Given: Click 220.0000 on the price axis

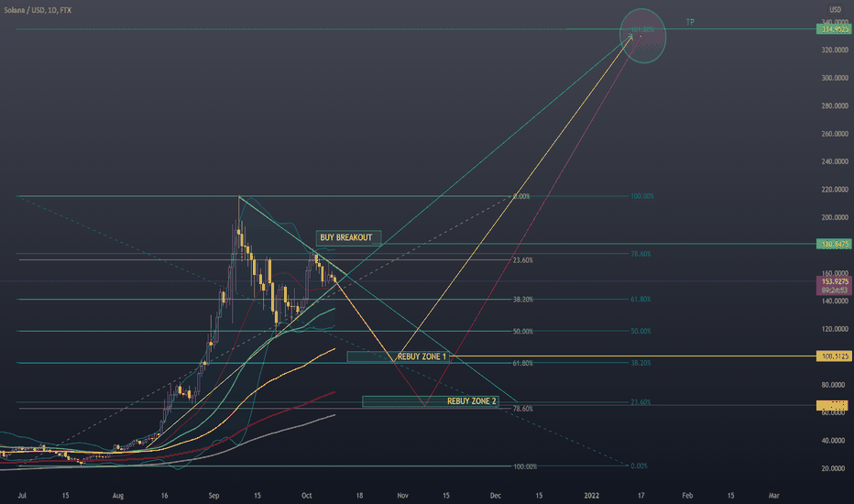Looking at the screenshot, I should click(835, 190).
